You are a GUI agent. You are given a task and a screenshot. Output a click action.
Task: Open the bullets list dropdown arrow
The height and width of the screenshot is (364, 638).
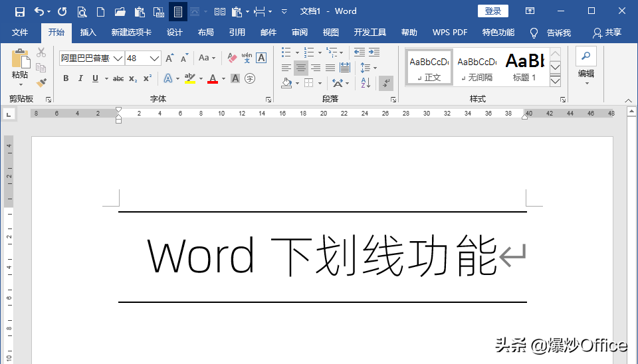click(297, 52)
